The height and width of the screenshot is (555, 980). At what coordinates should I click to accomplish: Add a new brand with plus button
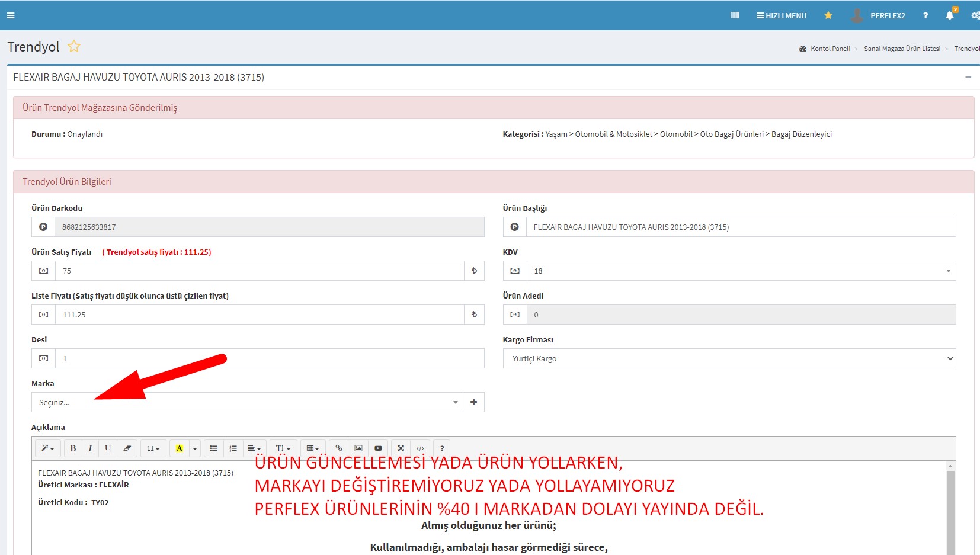click(473, 402)
